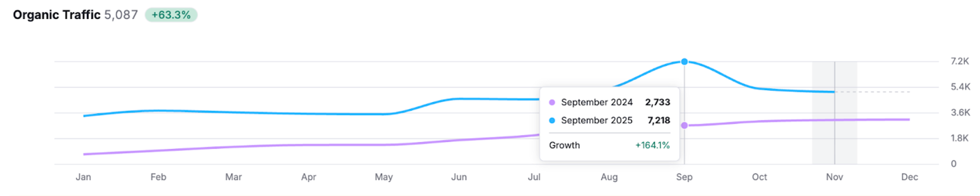Select the Mar month label
The width and height of the screenshot is (980, 196).
click(234, 177)
